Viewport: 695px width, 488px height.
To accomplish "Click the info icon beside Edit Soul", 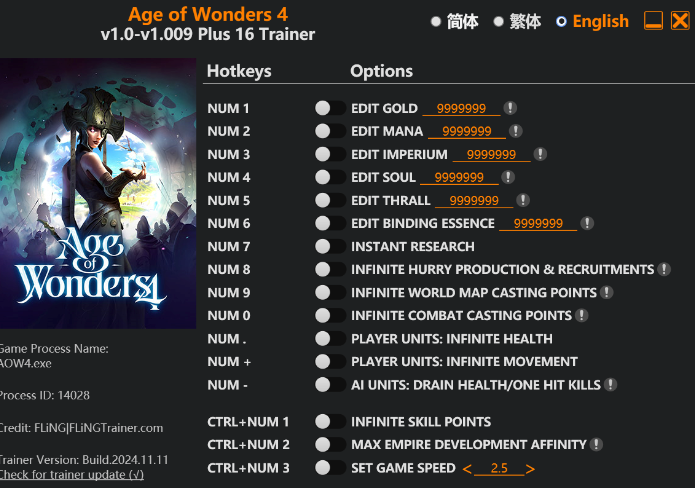I will pyautogui.click(x=508, y=177).
